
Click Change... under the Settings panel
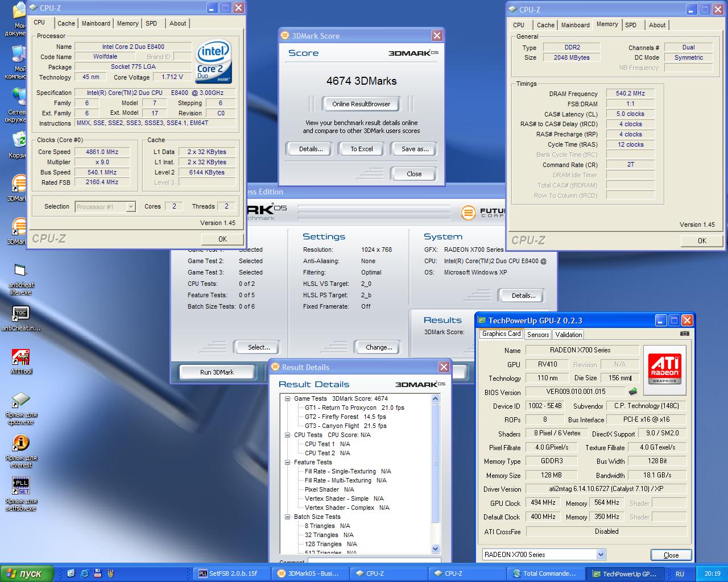(379, 347)
